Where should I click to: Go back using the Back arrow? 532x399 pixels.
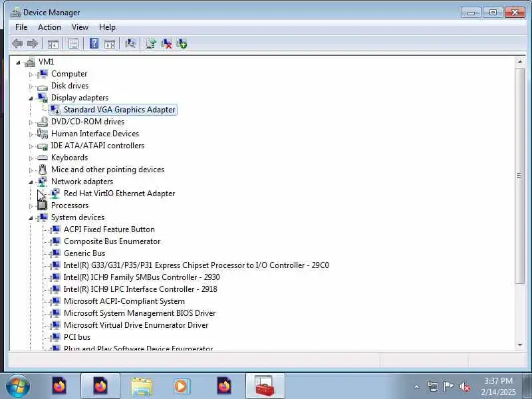[x=17, y=43]
